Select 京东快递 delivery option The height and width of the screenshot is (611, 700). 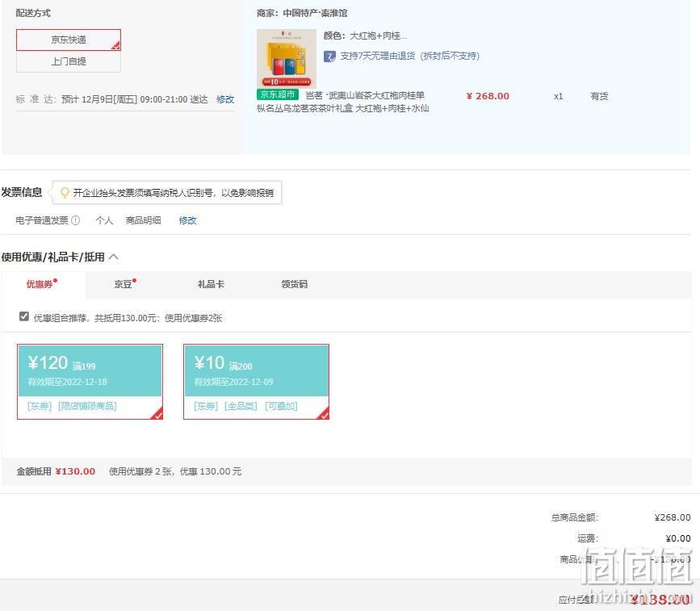pos(69,40)
